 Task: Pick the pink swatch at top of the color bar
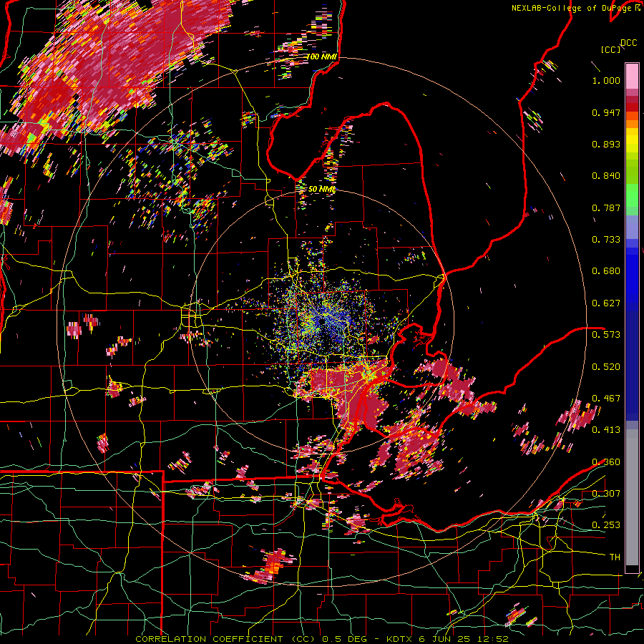click(x=632, y=76)
